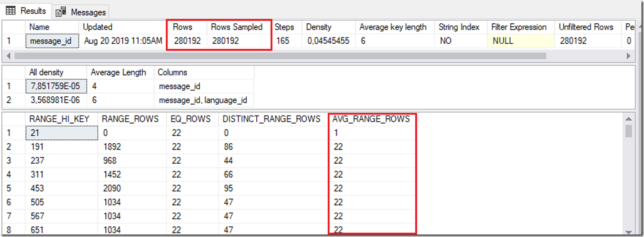Select the Aug 20 2019 11:05AM cell
644x237 pixels.
[x=123, y=41]
